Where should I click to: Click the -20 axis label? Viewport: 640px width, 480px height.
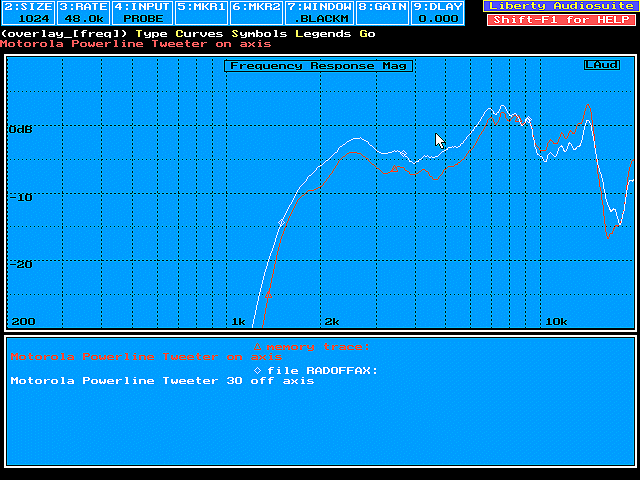(x=20, y=264)
